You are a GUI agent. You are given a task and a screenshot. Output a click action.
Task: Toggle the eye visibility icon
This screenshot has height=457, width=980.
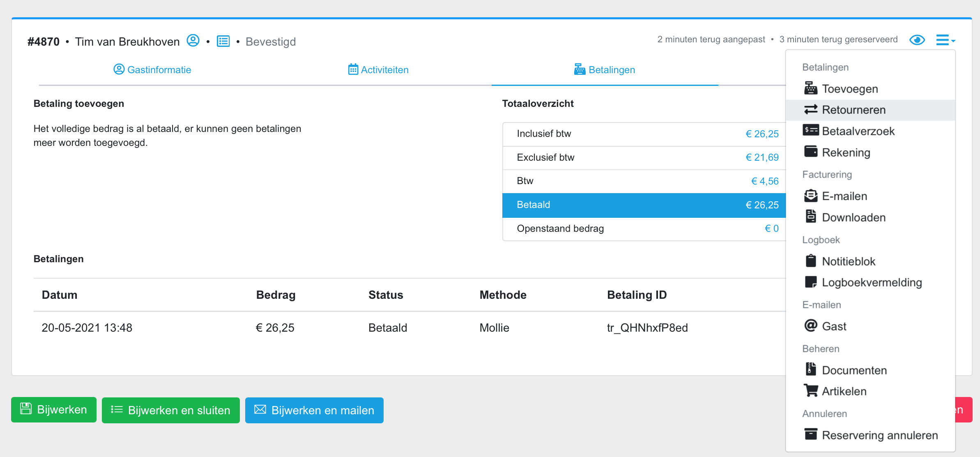pos(917,40)
